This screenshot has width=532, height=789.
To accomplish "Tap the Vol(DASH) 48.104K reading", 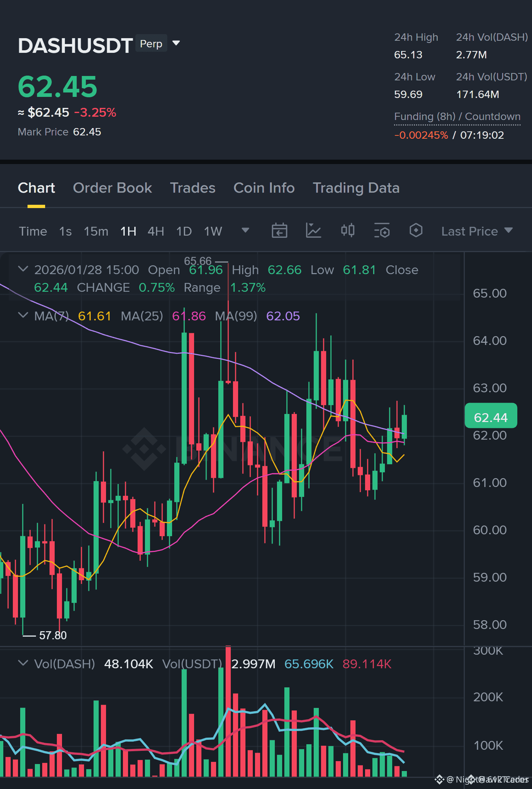I will [x=128, y=664].
